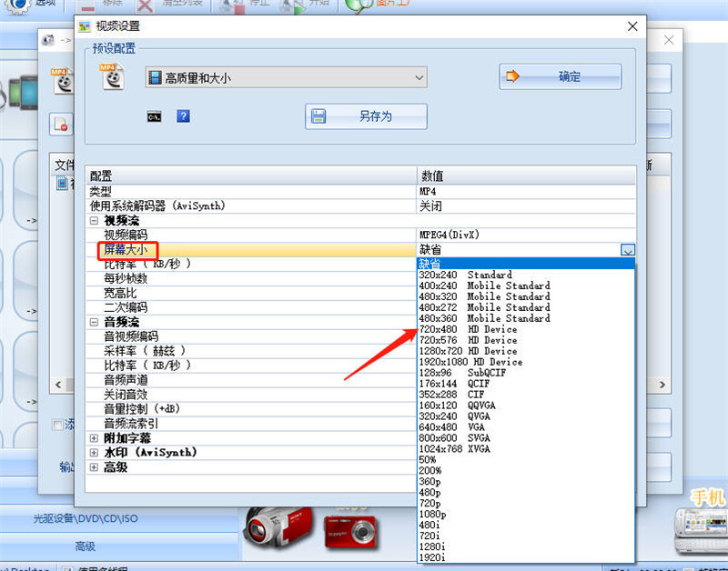Click the red compact camera icon
The image size is (728, 571).
pyautogui.click(x=350, y=528)
